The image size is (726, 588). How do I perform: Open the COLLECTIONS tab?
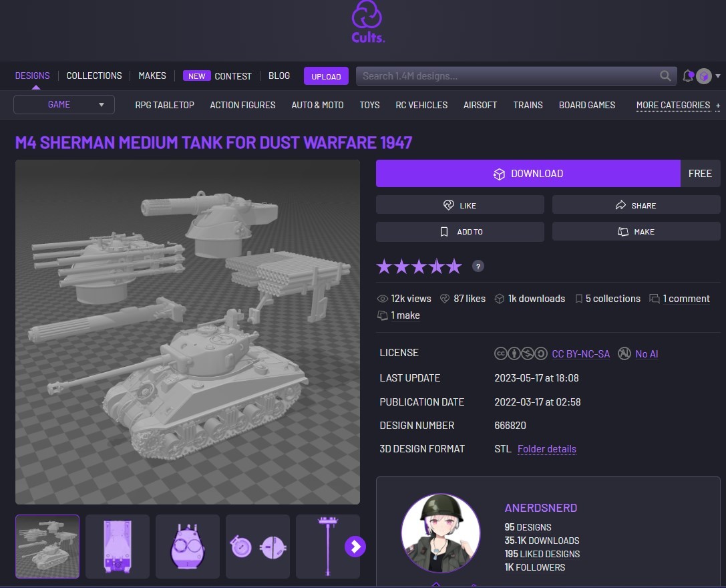(94, 76)
